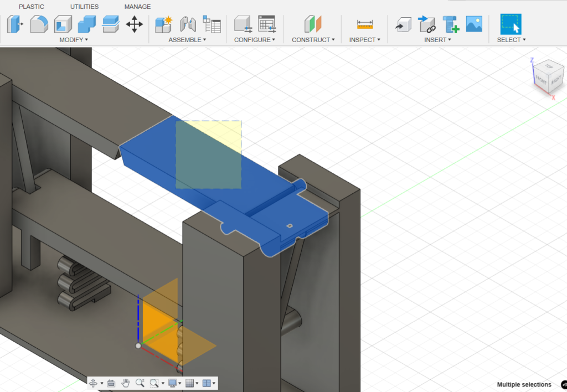Open the Bill of Materials tool

(212, 24)
